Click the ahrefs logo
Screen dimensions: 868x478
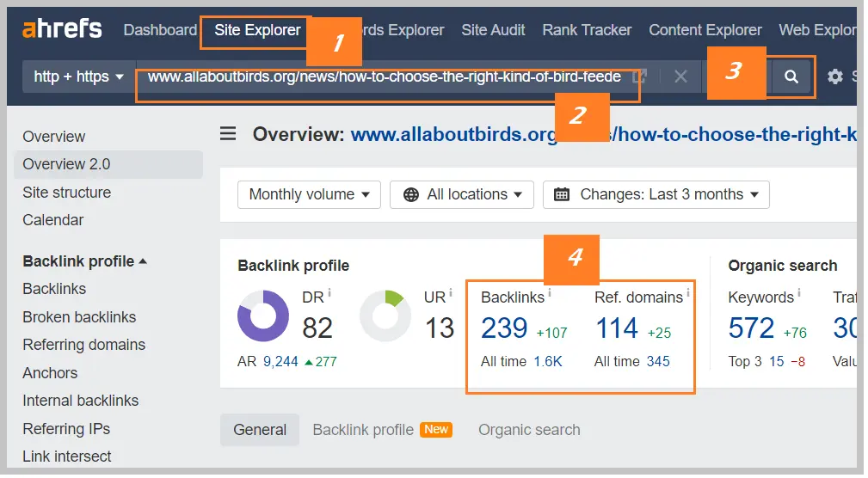[x=61, y=29]
